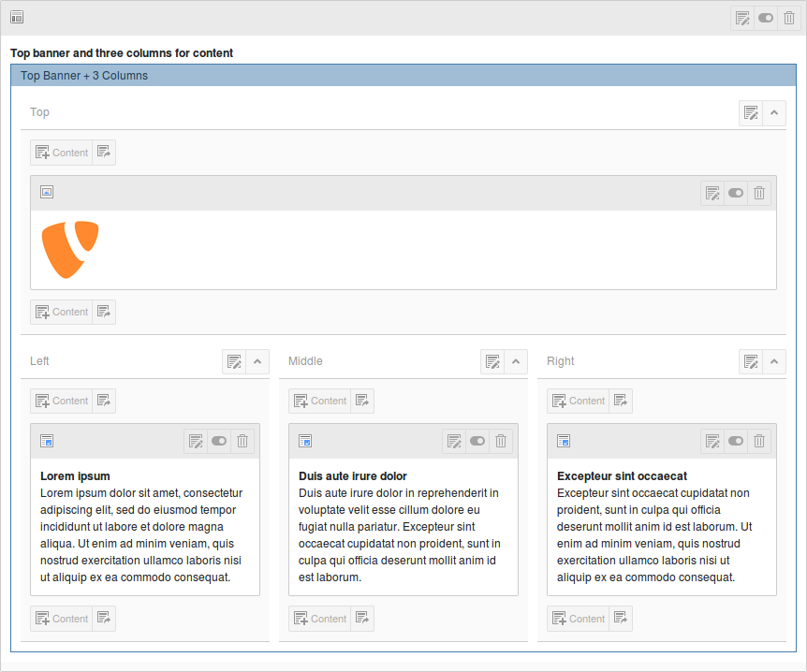The image size is (807, 672).
Task: Delete the outer grid container element
Action: 789,18
